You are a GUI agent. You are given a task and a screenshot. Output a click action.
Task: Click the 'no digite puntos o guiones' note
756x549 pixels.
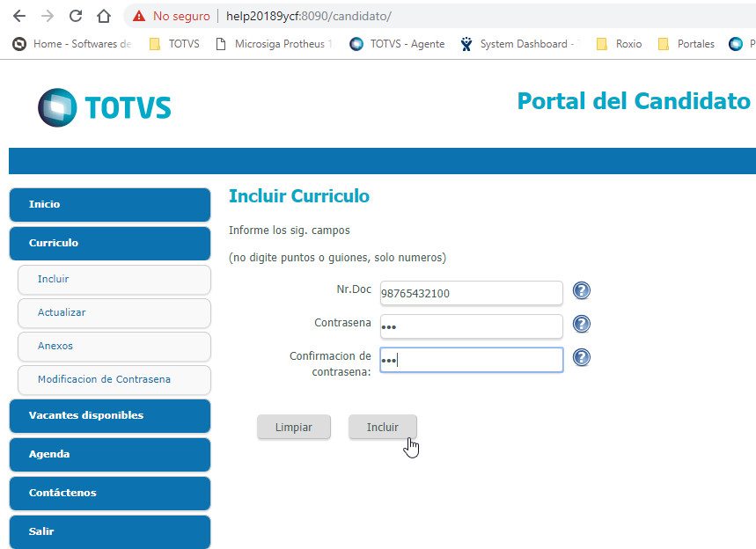pyautogui.click(x=337, y=258)
